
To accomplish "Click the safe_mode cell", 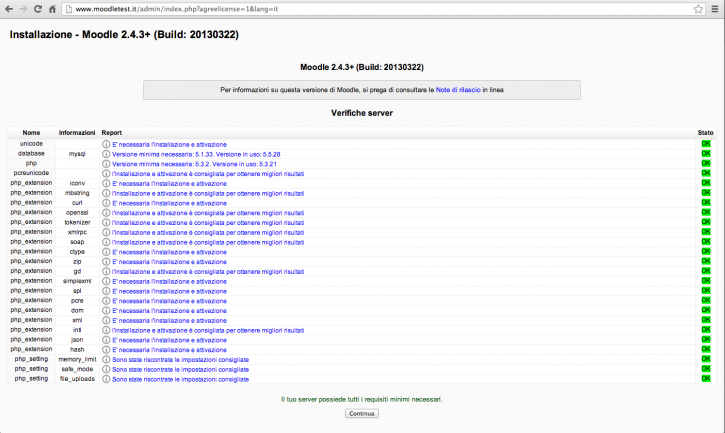I will tap(77, 369).
